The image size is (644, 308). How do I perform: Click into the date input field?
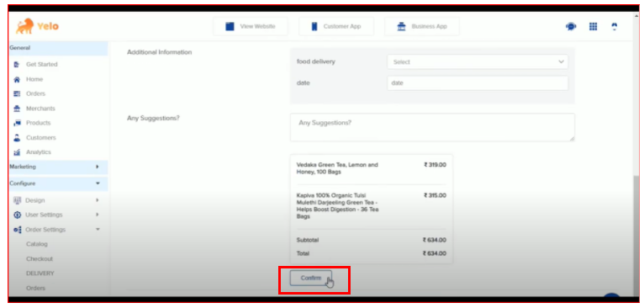coord(478,83)
